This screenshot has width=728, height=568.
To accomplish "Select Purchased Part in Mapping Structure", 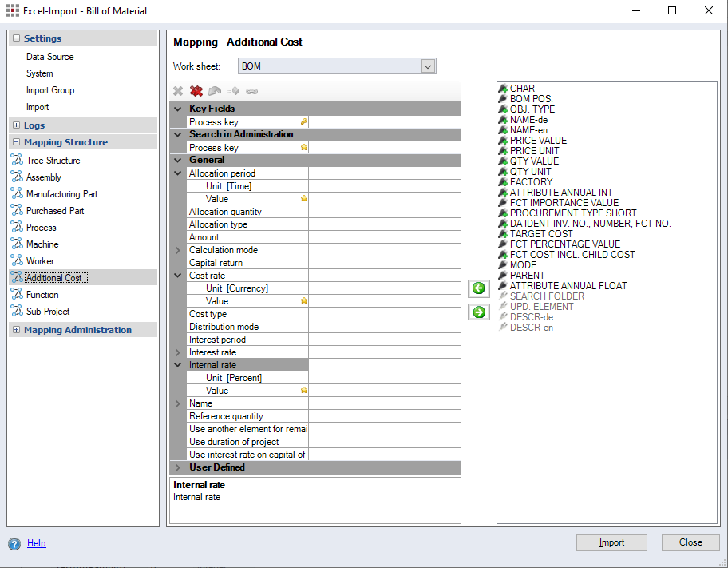I will [55, 211].
